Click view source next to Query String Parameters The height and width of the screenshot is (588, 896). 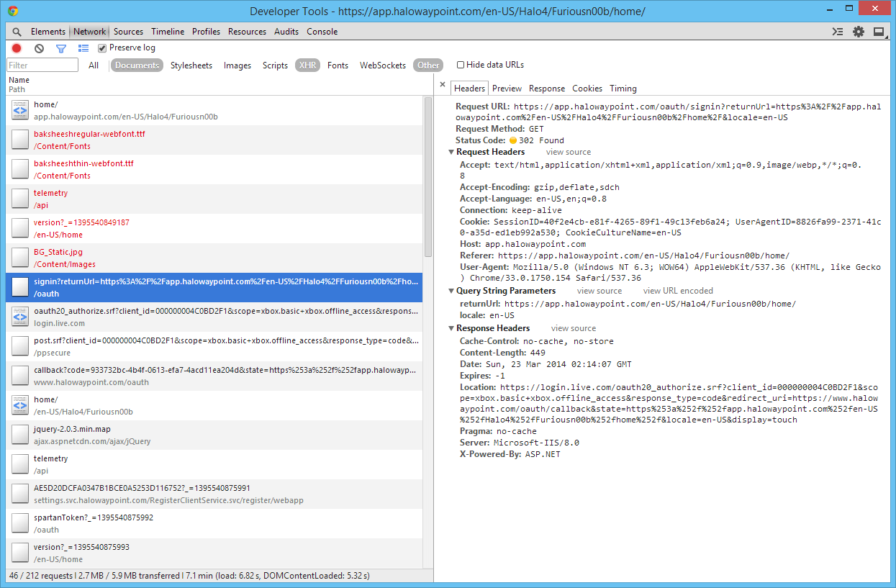pos(599,291)
